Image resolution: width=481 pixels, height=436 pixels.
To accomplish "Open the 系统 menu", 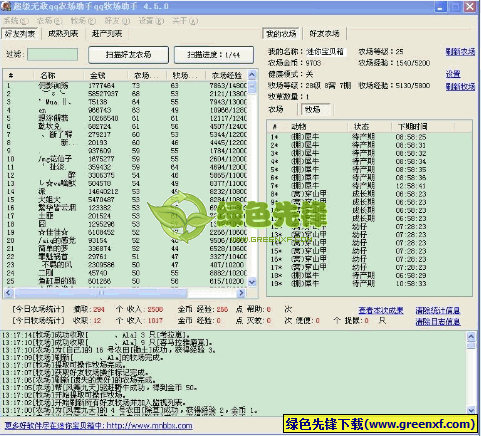I will pyautogui.click(x=15, y=21).
